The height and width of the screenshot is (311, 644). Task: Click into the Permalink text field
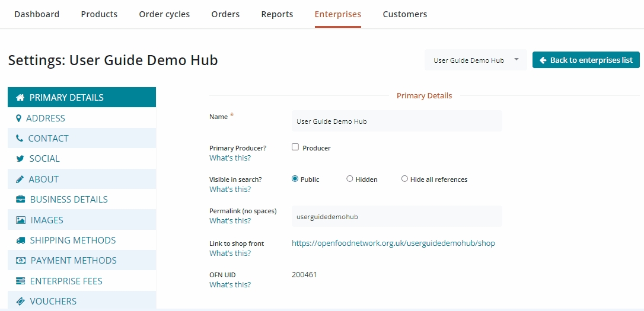click(397, 217)
